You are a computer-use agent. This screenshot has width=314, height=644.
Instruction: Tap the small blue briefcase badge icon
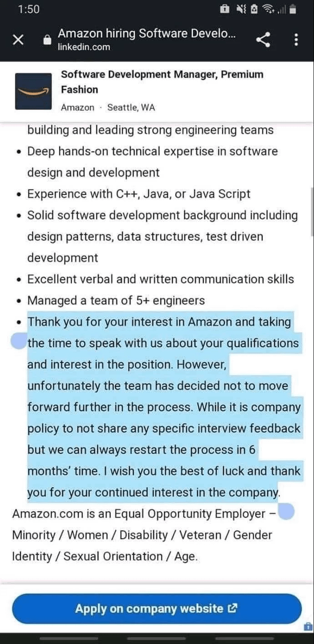[x=308, y=626]
